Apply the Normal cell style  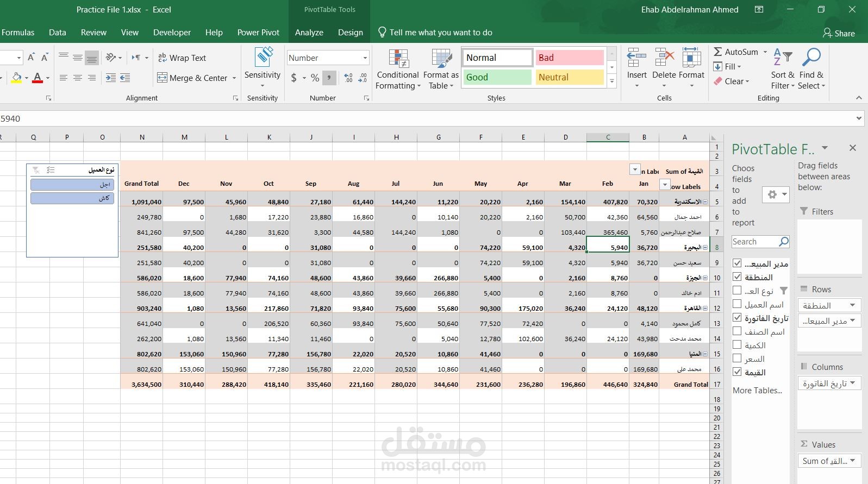(497, 58)
